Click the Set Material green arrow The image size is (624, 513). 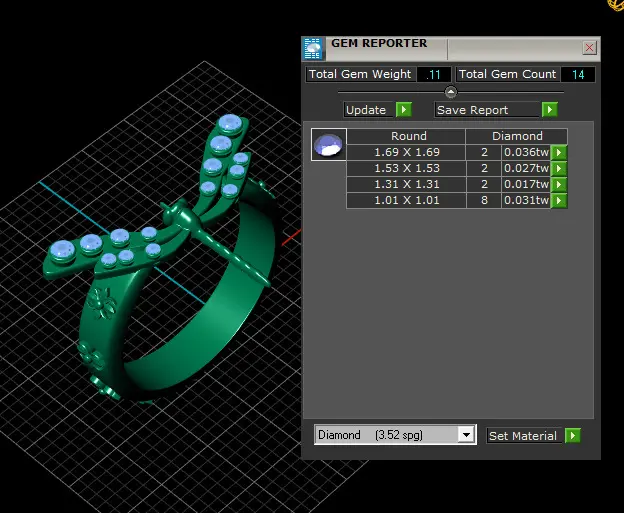pyautogui.click(x=573, y=435)
